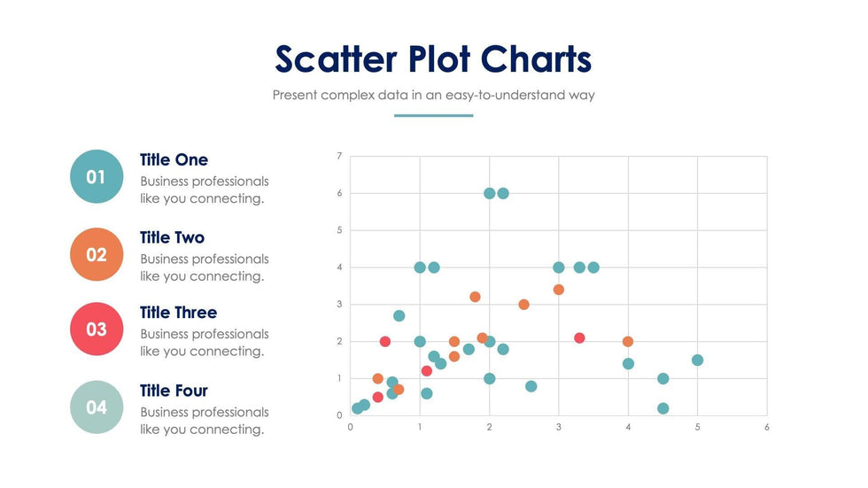Select the subtitle about presenting complex data
868x488 pixels.
433,95
